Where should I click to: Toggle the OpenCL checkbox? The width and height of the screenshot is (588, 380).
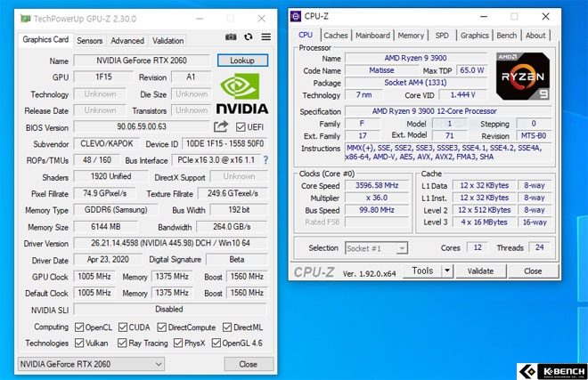tap(79, 327)
